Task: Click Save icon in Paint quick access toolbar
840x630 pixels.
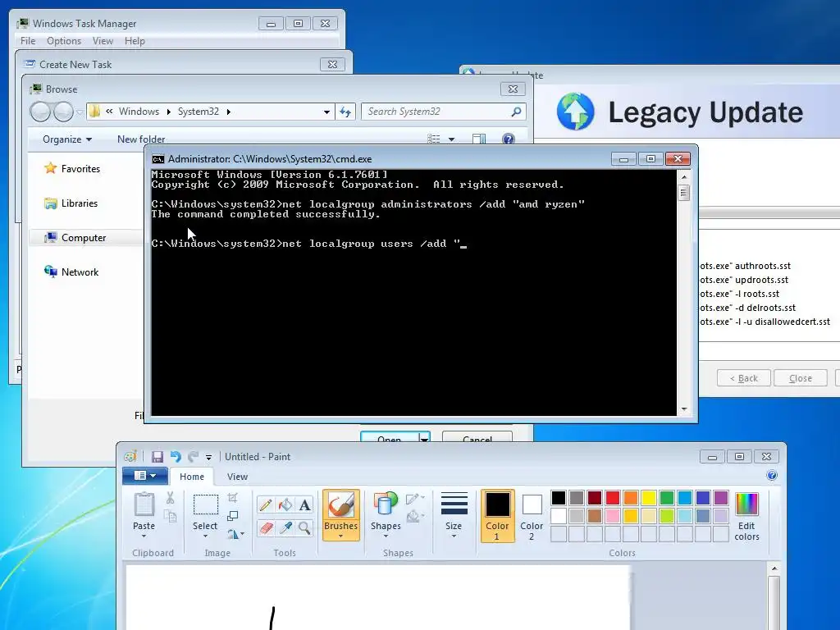Action: click(157, 456)
